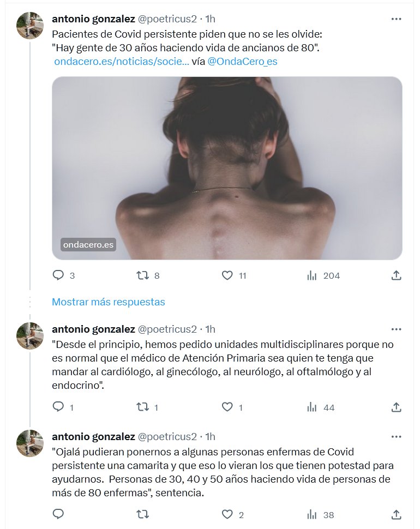The image size is (420, 529).
Task: Open more options for the camarita tweet
Action: click(397, 437)
